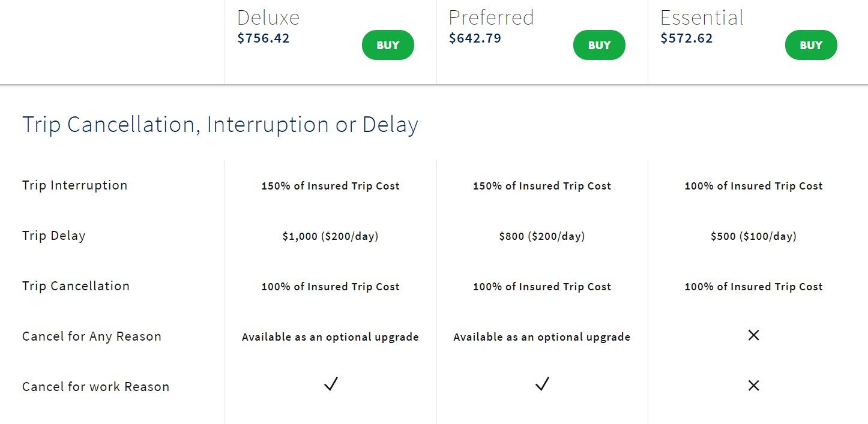Image resolution: width=868 pixels, height=424 pixels.
Task: Select the Trip Delay row label
Action: pos(54,235)
